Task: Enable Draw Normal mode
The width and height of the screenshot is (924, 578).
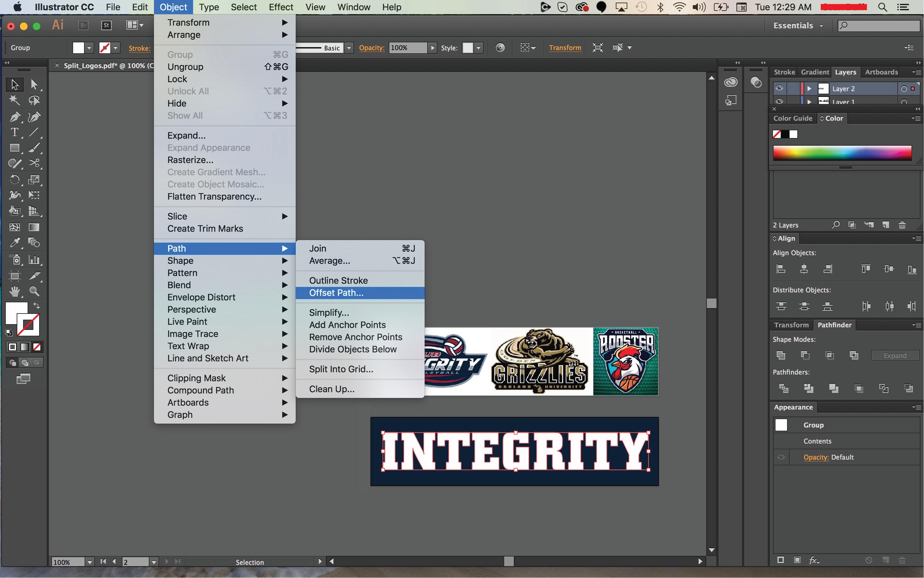Action: (12, 362)
